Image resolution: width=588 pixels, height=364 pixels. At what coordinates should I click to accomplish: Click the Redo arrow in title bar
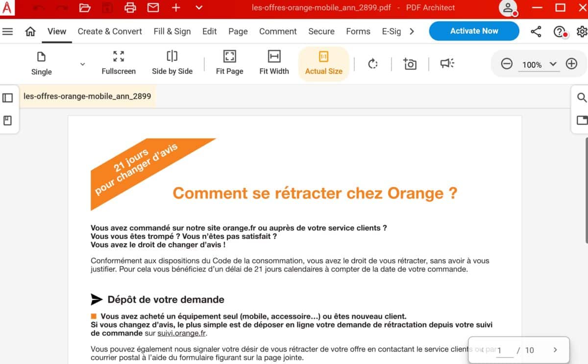pyautogui.click(x=62, y=8)
